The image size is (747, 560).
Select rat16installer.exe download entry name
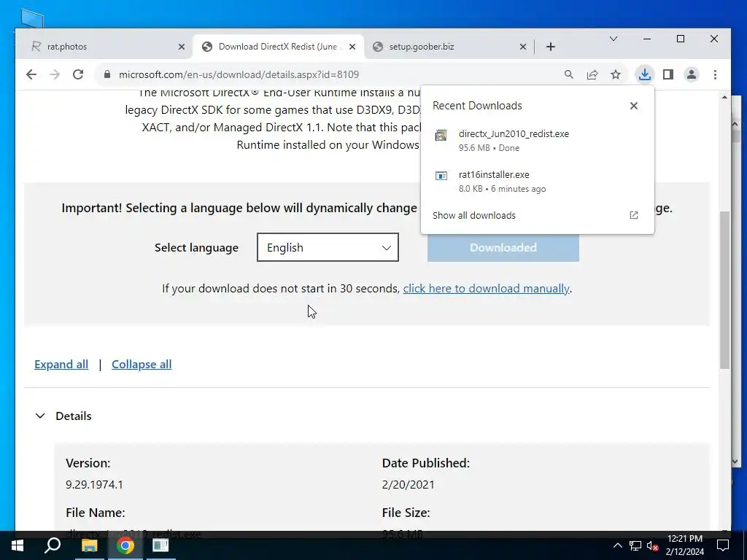494,175
